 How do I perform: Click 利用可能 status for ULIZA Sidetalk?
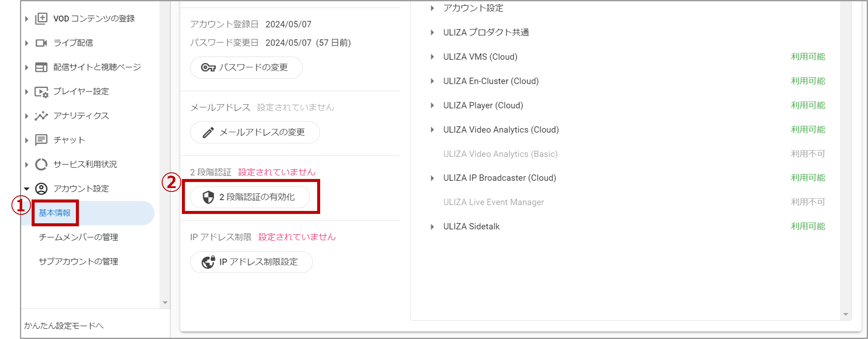tap(808, 226)
